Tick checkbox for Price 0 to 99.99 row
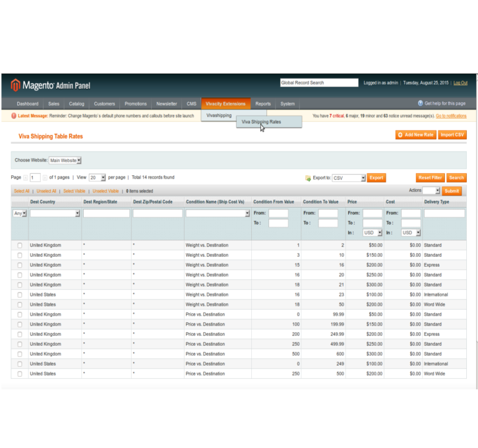The height and width of the screenshot is (448, 478). tap(20, 314)
